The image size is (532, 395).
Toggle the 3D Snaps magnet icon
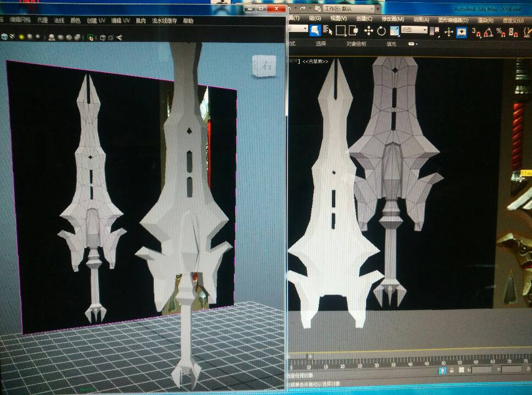476,32
